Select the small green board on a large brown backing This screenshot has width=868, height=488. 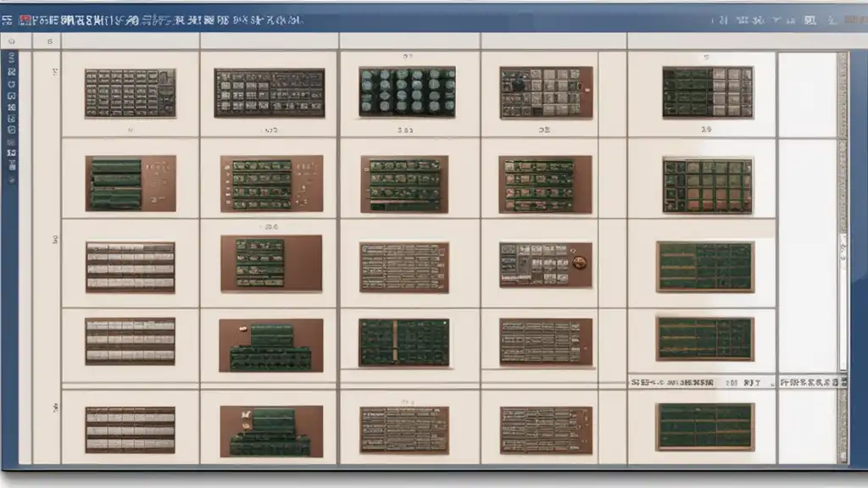coord(271,263)
